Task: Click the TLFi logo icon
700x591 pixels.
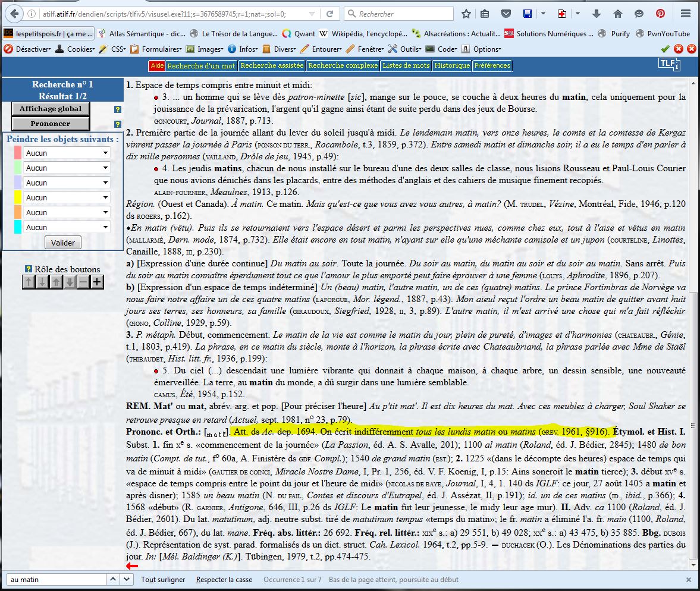Action: point(670,65)
